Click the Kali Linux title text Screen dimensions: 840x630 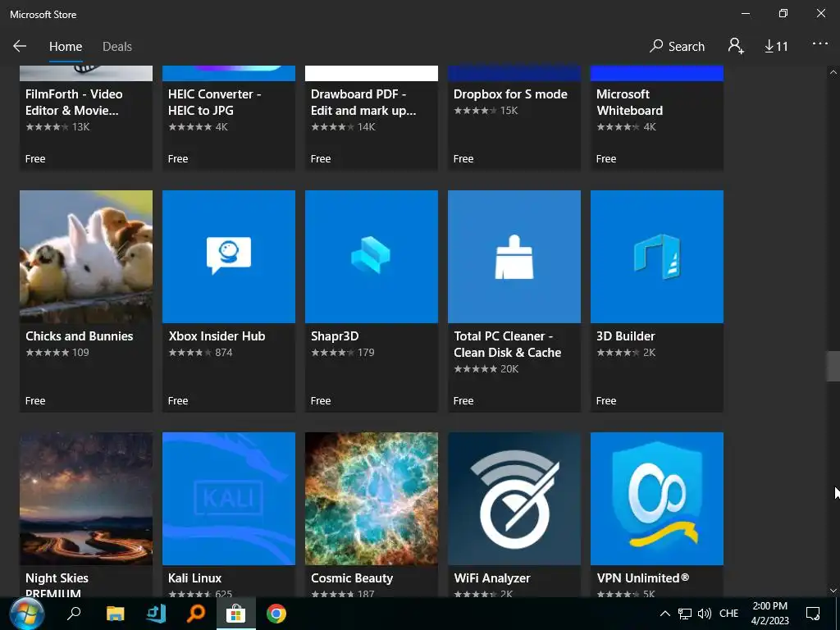[x=195, y=578]
